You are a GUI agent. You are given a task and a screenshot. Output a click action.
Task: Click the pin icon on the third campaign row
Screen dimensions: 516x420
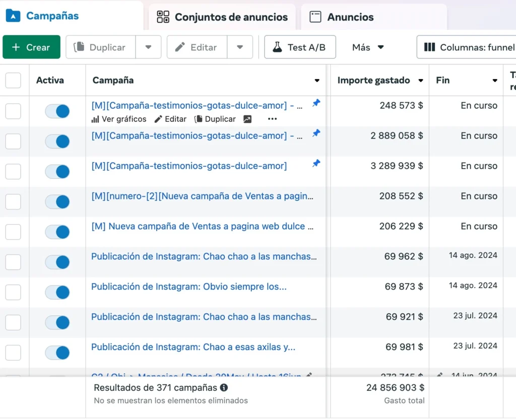point(316,164)
